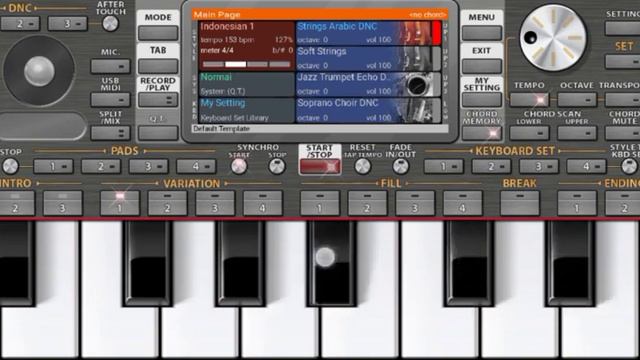The image size is (640, 360).
Task: Tap the ribbon controller strip
Action: pyautogui.click(x=43, y=126)
